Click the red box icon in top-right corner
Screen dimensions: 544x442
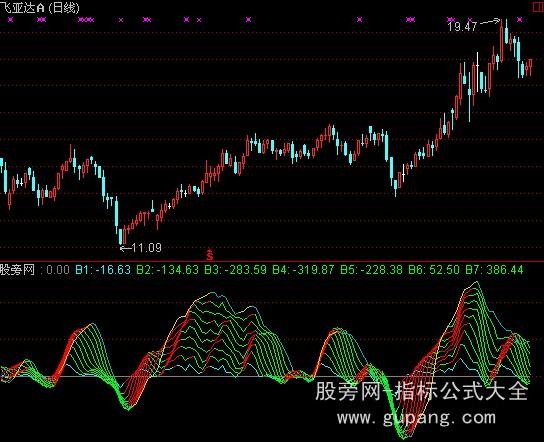tap(538, 7)
